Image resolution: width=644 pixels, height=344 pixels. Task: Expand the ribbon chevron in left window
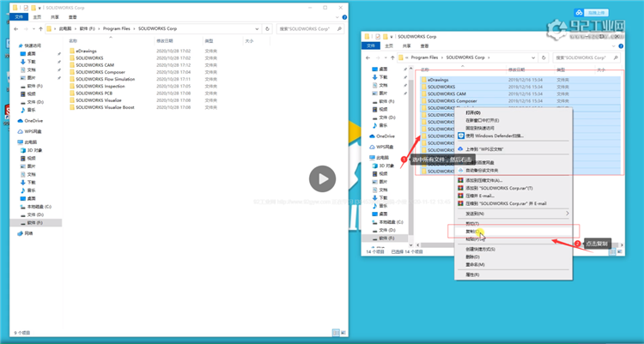[337, 17]
